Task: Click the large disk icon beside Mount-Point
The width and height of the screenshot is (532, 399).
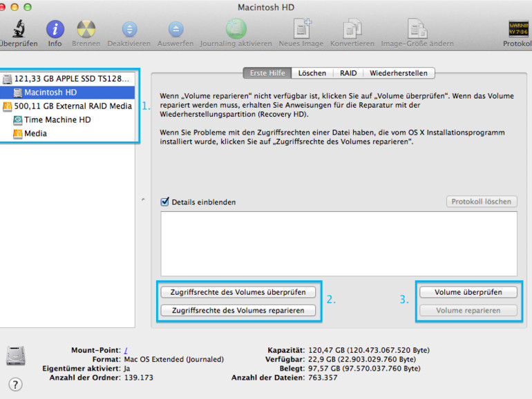Action: pyautogui.click(x=16, y=356)
